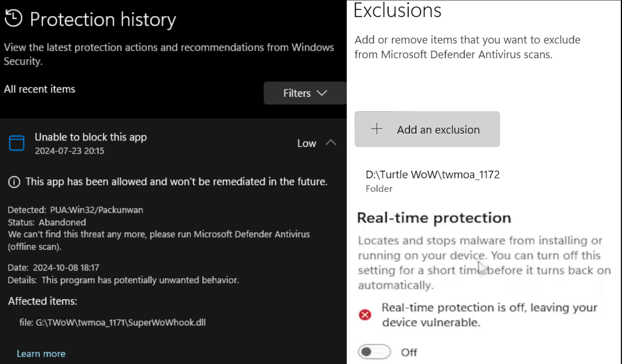Select the D:\Turtle WoW\twmoa_1172 folder exclusion

(432, 175)
